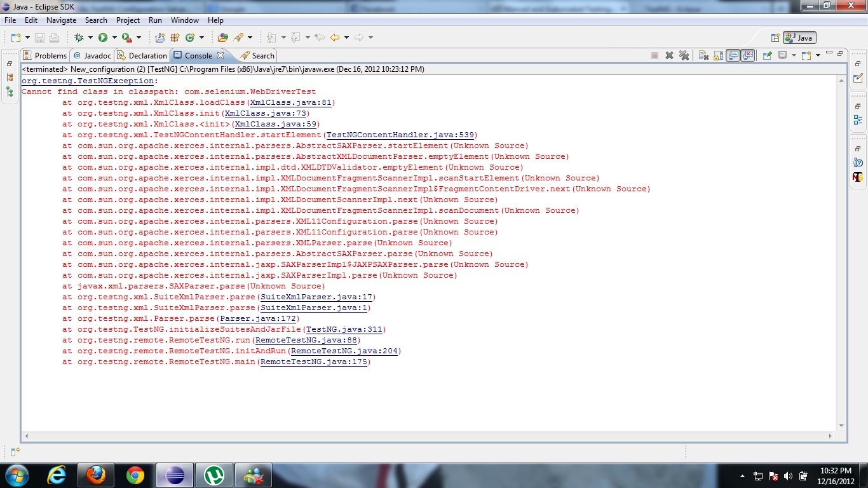Maximize the Console view panel
The image size is (868, 488).
[840, 53]
